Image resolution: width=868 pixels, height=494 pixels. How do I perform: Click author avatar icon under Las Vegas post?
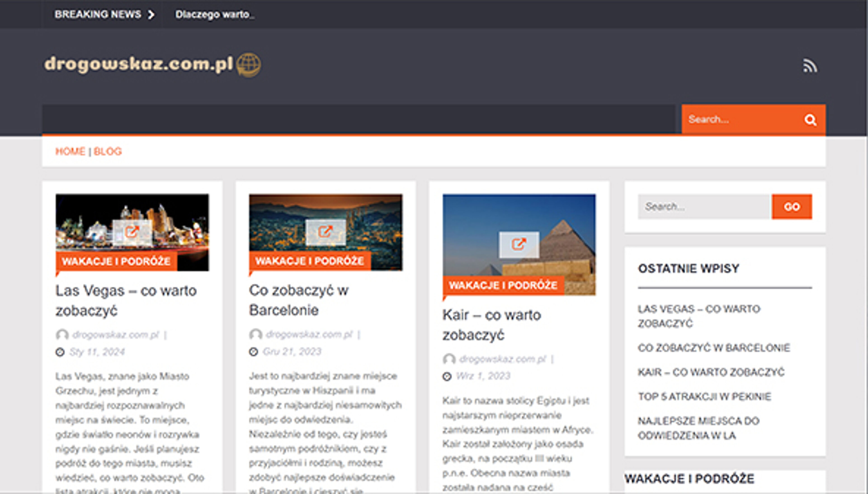click(x=62, y=335)
